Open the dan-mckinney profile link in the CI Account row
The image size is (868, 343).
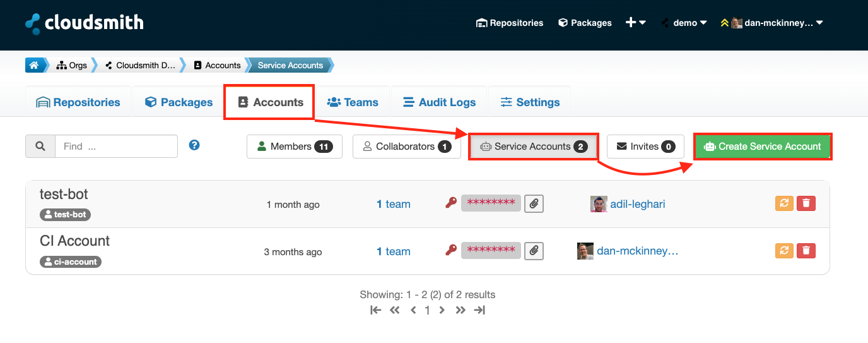[638, 251]
